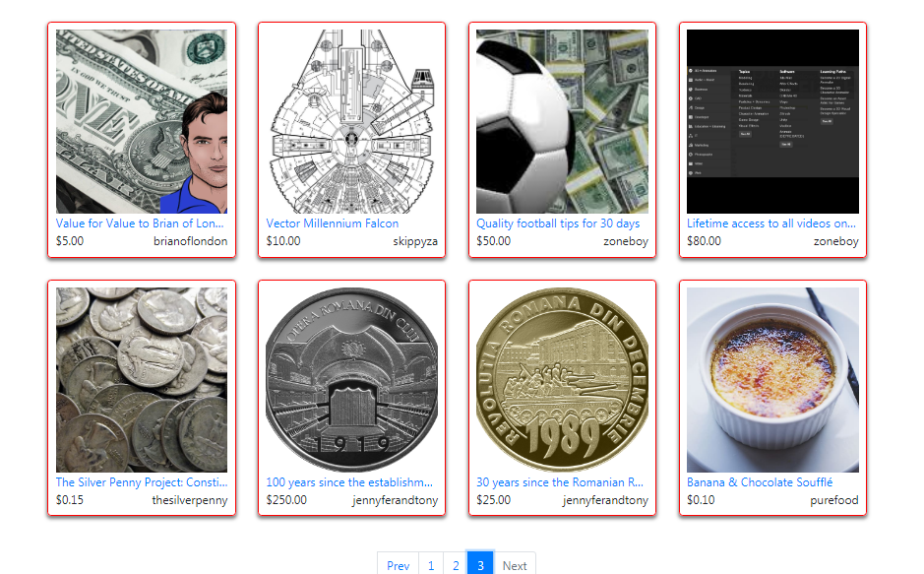
Task: Open the dollar bill product image
Action: click(x=142, y=121)
